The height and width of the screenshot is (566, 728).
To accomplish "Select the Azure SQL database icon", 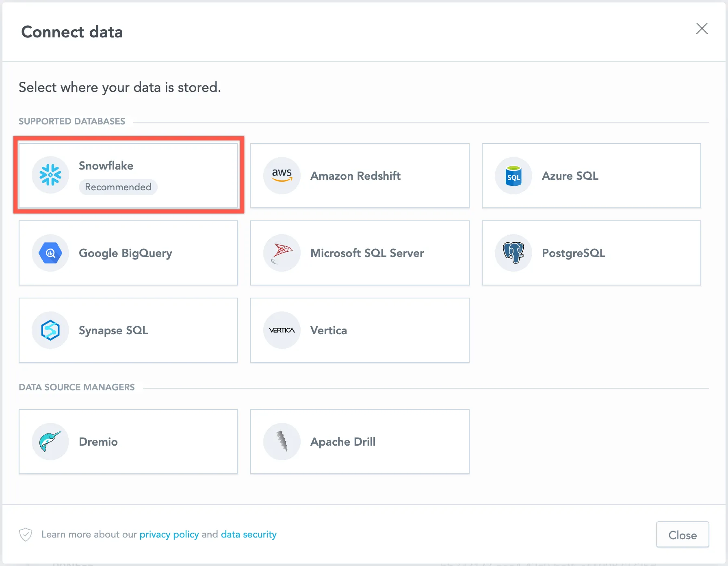I will (513, 175).
